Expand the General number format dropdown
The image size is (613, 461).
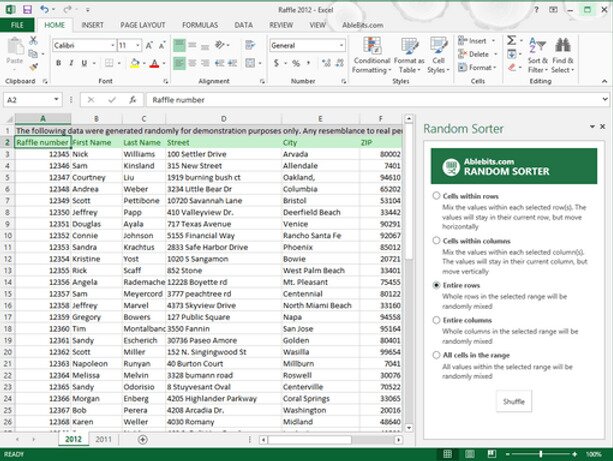[x=339, y=46]
